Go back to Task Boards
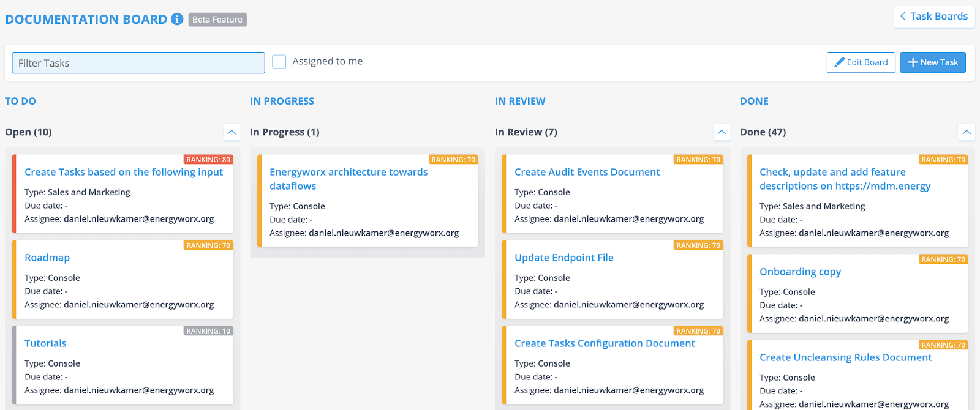 933,17
